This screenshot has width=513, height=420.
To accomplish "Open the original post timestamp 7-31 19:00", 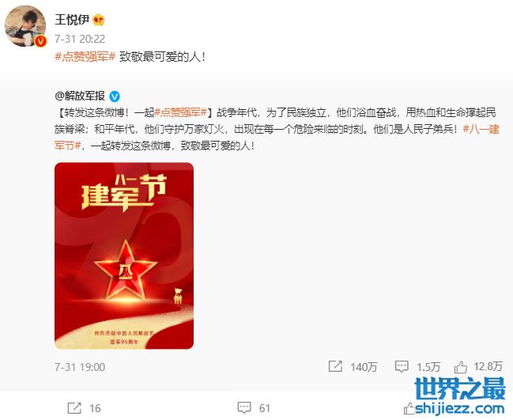I will [80, 367].
